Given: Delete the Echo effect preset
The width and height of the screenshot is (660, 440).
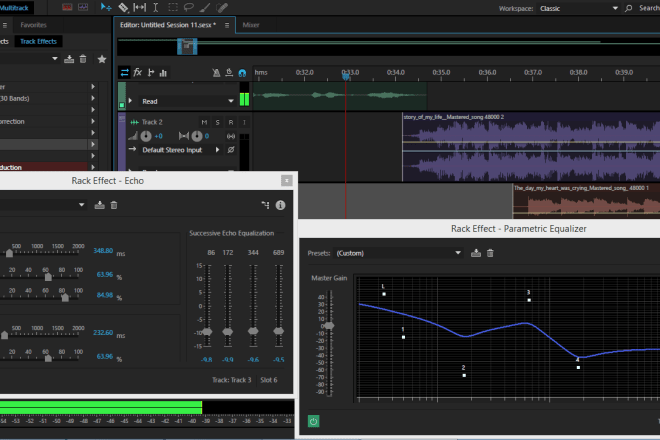Looking at the screenshot, I should pos(114,205).
